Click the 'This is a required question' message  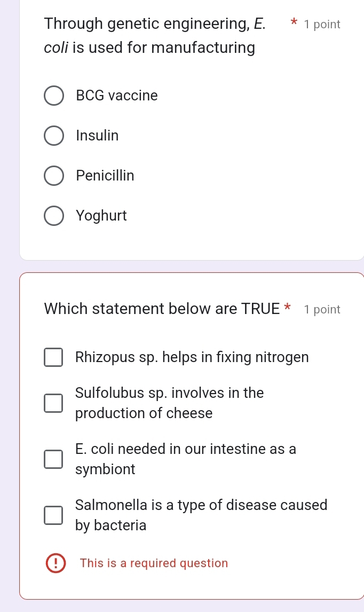154,563
